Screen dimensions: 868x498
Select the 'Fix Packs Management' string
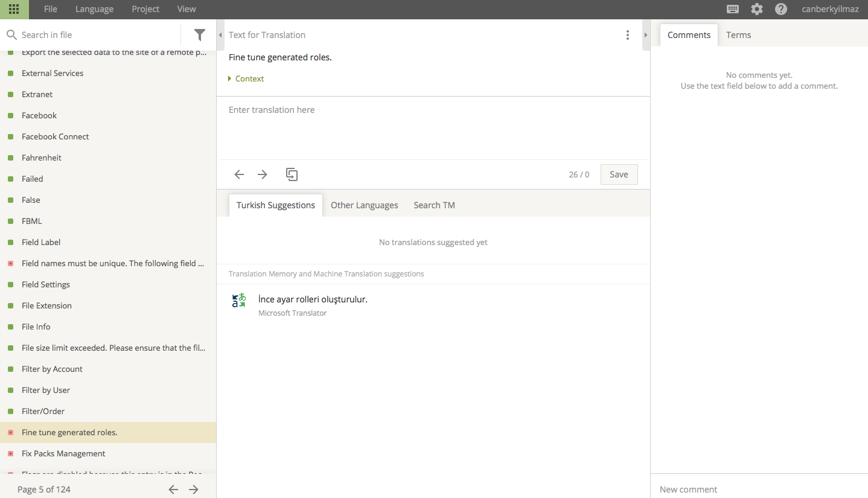tap(63, 453)
